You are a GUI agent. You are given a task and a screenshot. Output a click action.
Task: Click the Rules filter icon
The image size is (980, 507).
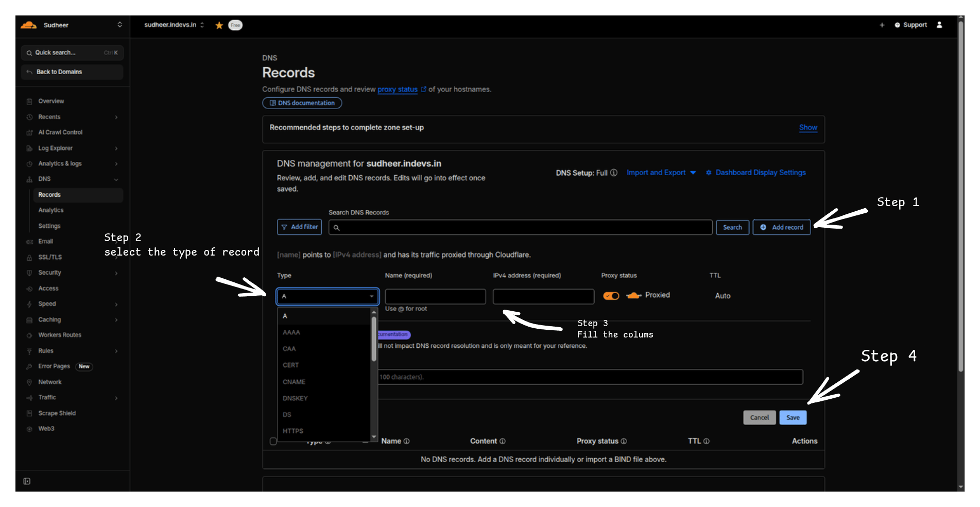[29, 351]
